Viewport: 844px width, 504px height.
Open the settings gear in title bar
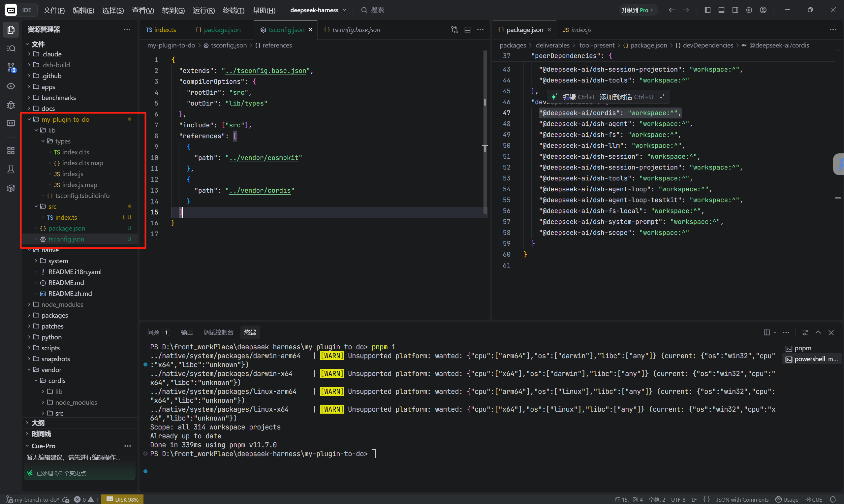coord(749,10)
